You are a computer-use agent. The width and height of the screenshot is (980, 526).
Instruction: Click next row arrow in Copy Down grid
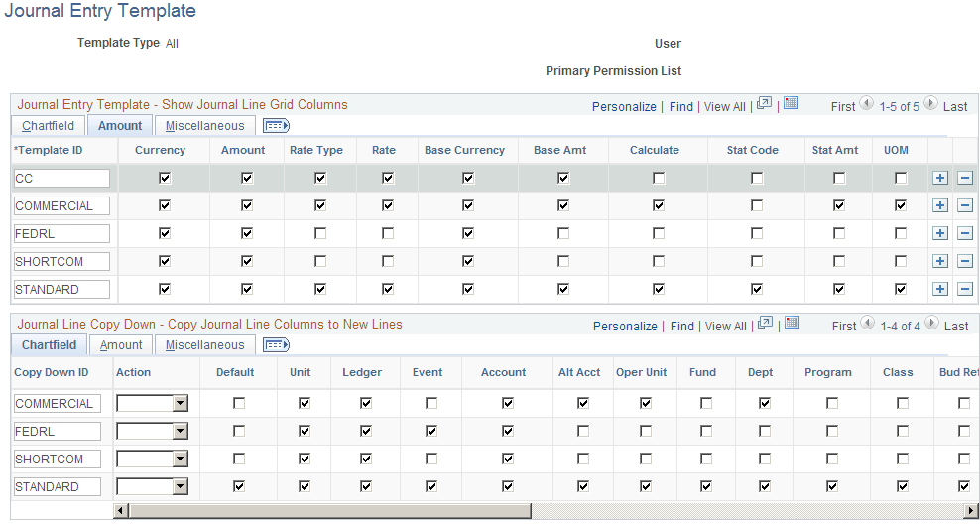[x=931, y=323]
